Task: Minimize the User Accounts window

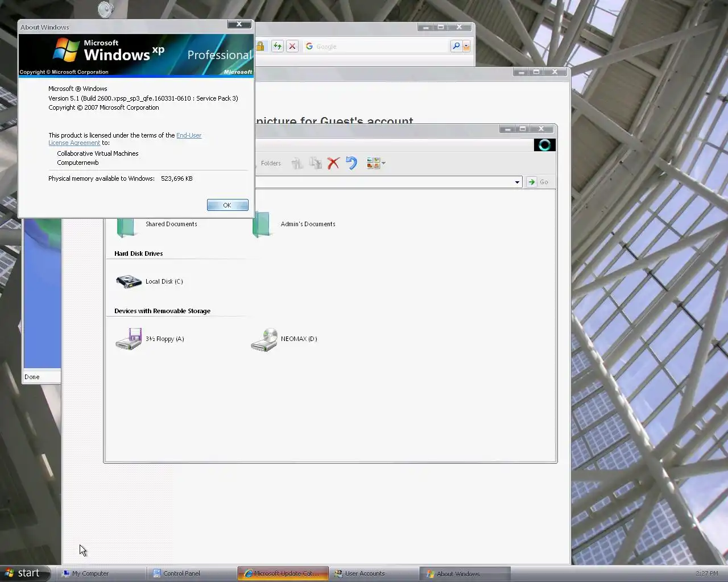Action: point(521,72)
